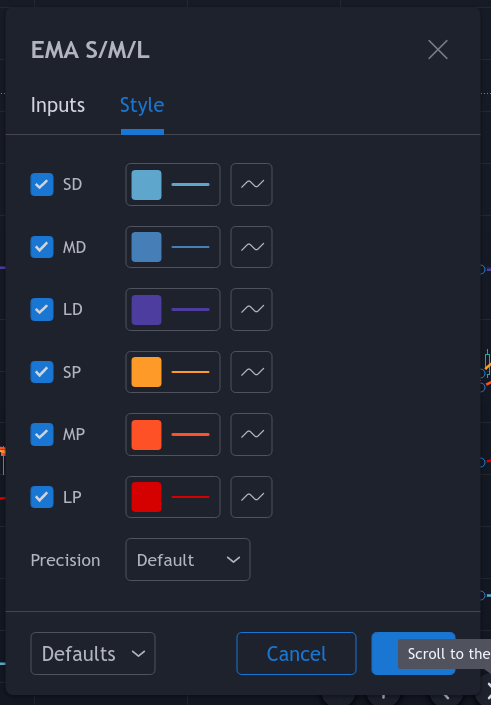Close the EMA S/M/L dialog

437,49
